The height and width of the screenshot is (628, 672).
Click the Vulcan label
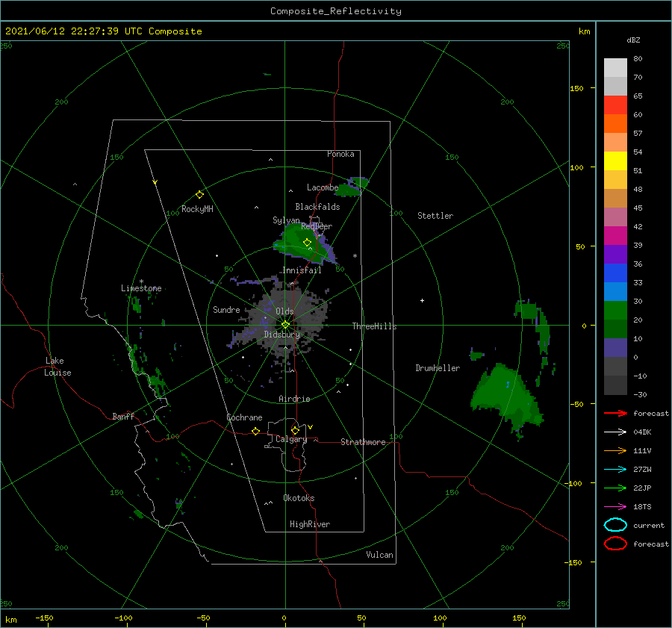click(380, 555)
